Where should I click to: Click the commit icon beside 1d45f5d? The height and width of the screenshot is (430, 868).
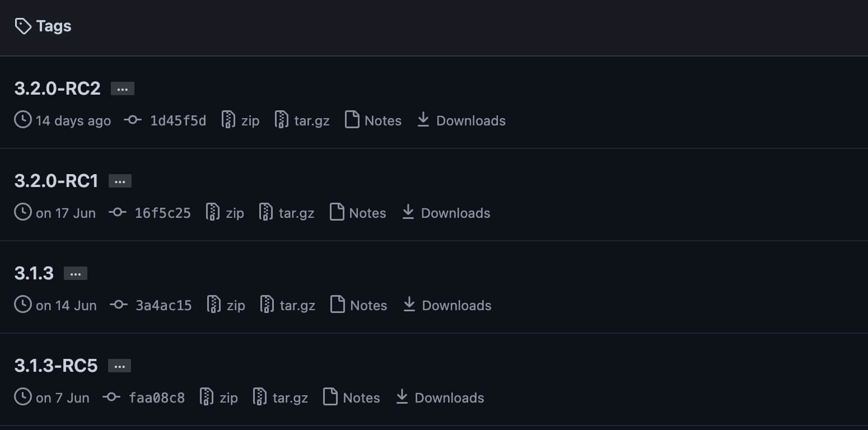[133, 120]
